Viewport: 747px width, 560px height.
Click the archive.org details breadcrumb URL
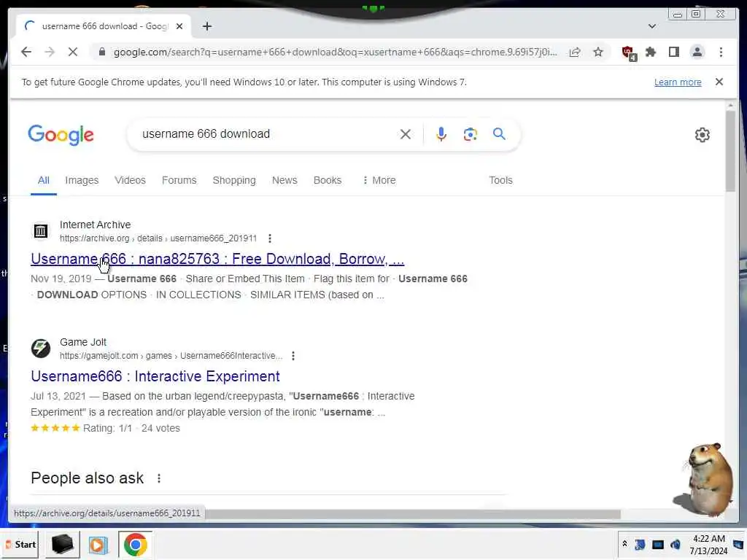click(158, 238)
